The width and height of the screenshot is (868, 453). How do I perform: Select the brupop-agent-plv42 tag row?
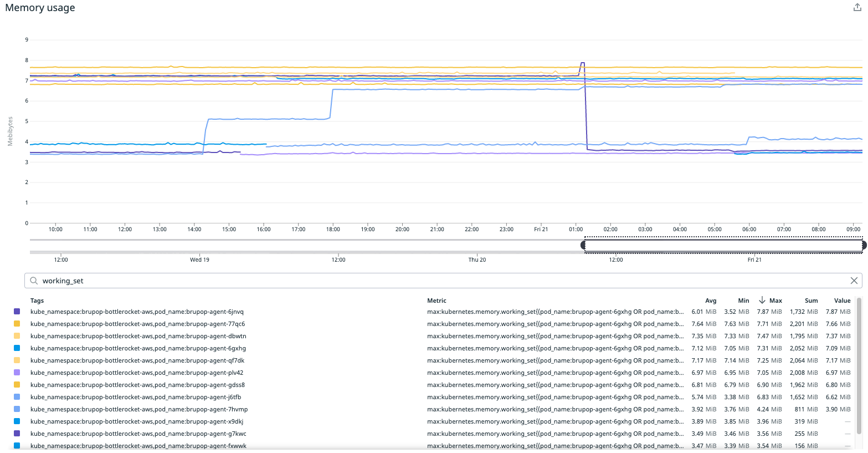(137, 373)
